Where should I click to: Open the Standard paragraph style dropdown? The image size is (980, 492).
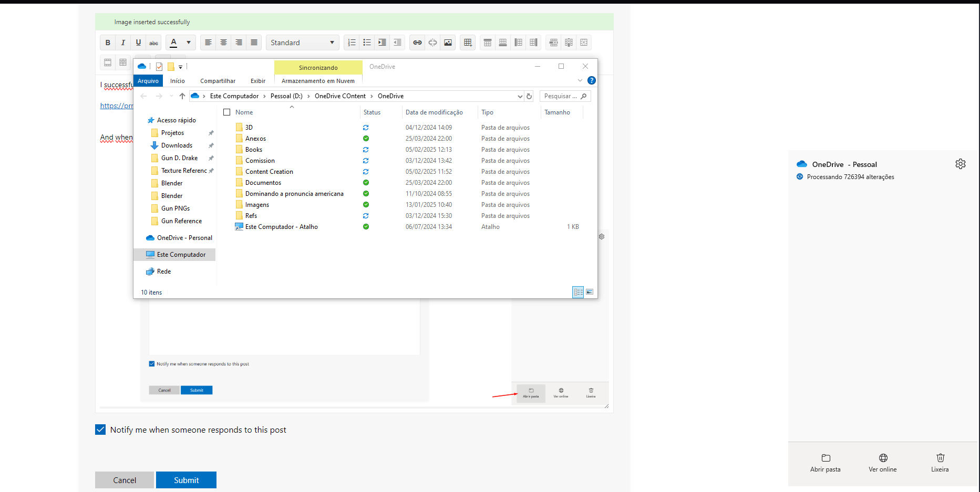pyautogui.click(x=303, y=43)
